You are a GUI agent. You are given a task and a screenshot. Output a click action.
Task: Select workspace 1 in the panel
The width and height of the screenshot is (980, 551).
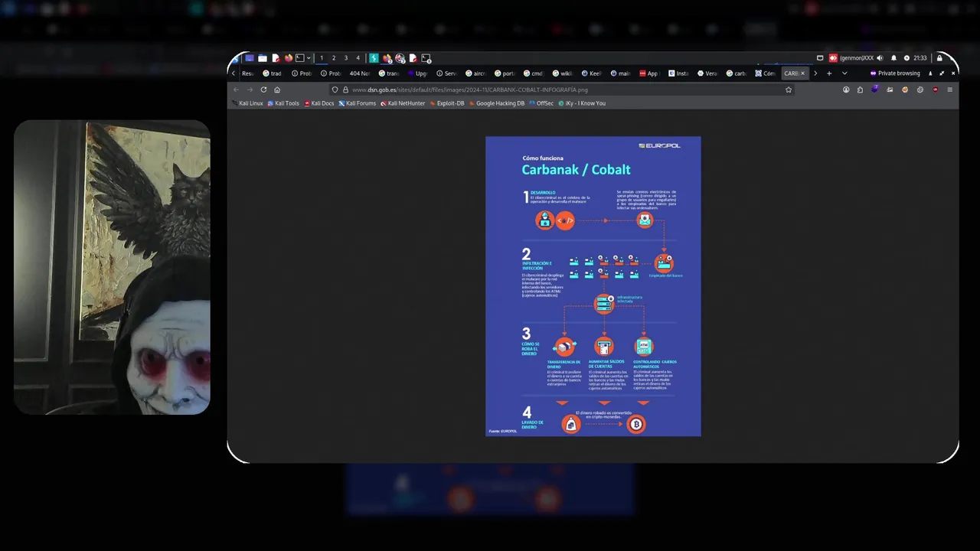click(x=322, y=58)
